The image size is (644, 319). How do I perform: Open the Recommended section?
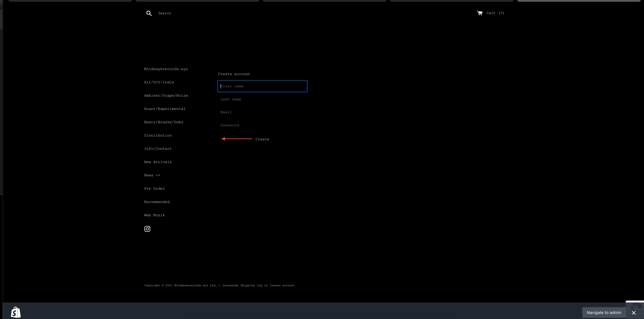pyautogui.click(x=157, y=202)
